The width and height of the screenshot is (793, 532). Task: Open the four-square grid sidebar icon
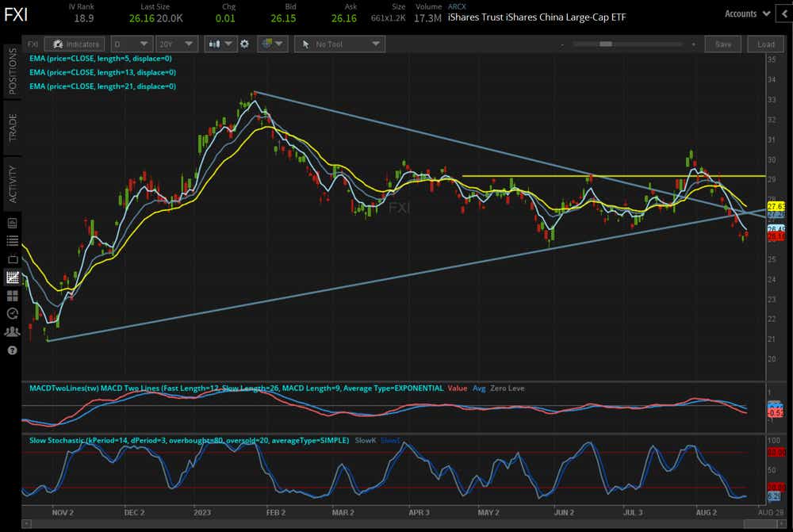click(13, 295)
